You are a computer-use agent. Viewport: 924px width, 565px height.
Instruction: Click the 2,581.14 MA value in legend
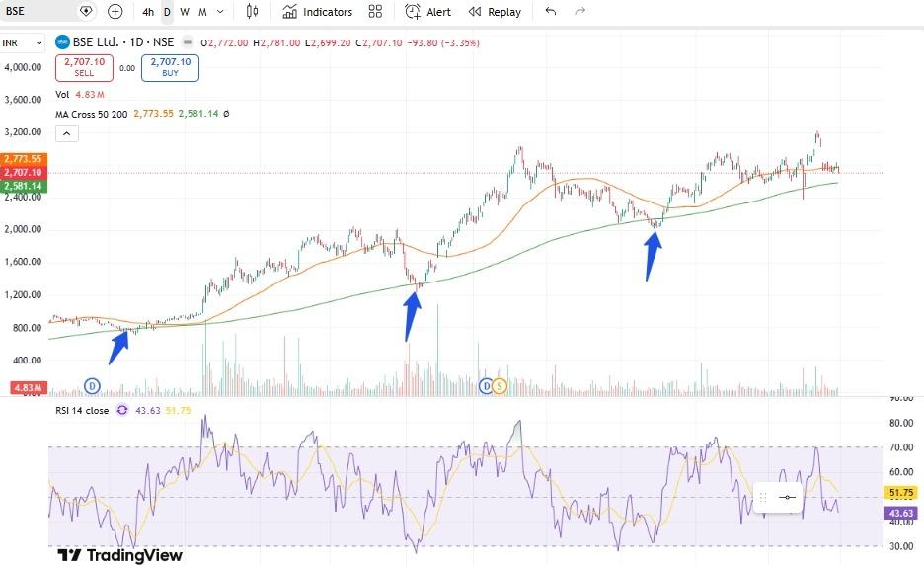pyautogui.click(x=198, y=114)
